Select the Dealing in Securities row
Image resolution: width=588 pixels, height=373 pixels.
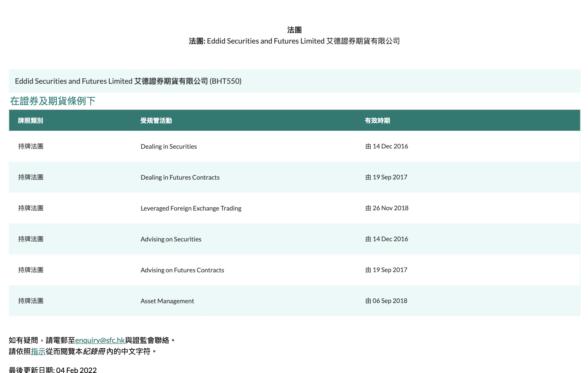click(x=168, y=146)
